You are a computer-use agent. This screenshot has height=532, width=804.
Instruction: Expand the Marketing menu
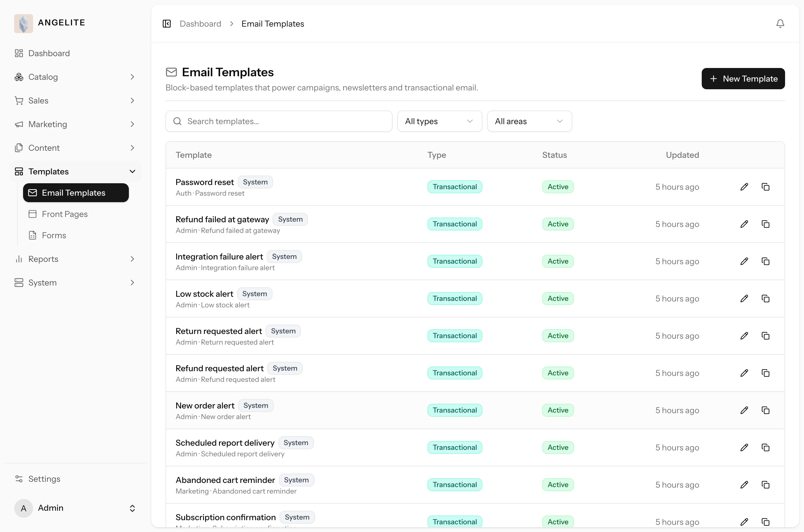75,124
